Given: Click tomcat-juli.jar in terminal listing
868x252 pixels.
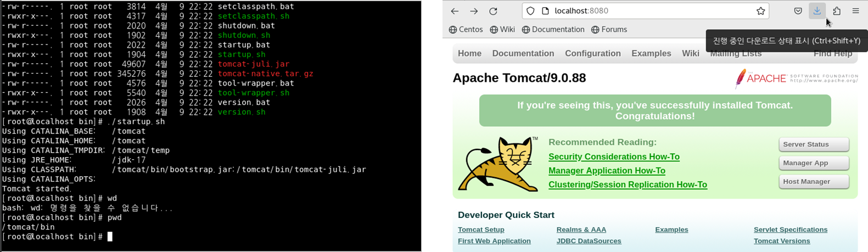Looking at the screenshot, I should tap(254, 64).
